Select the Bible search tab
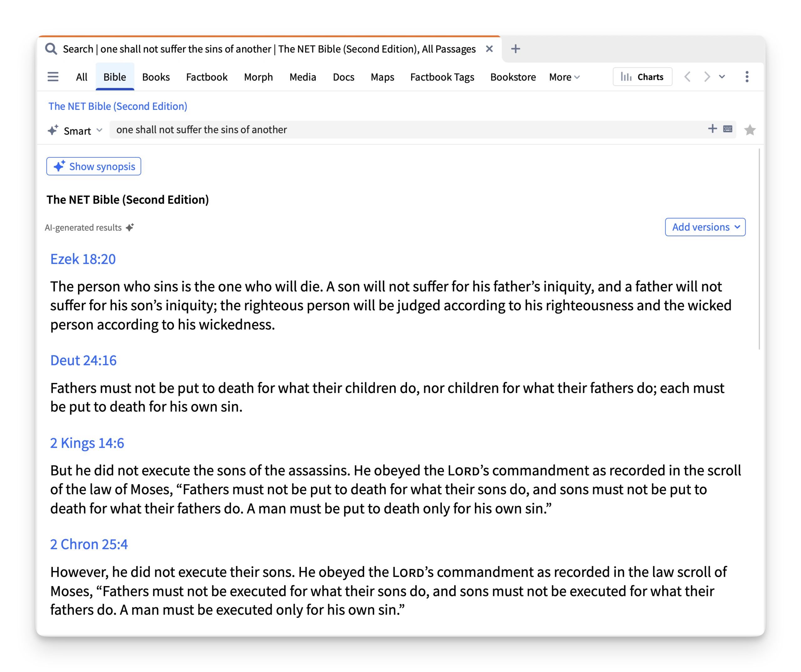Image resolution: width=801 pixels, height=672 pixels. [115, 77]
